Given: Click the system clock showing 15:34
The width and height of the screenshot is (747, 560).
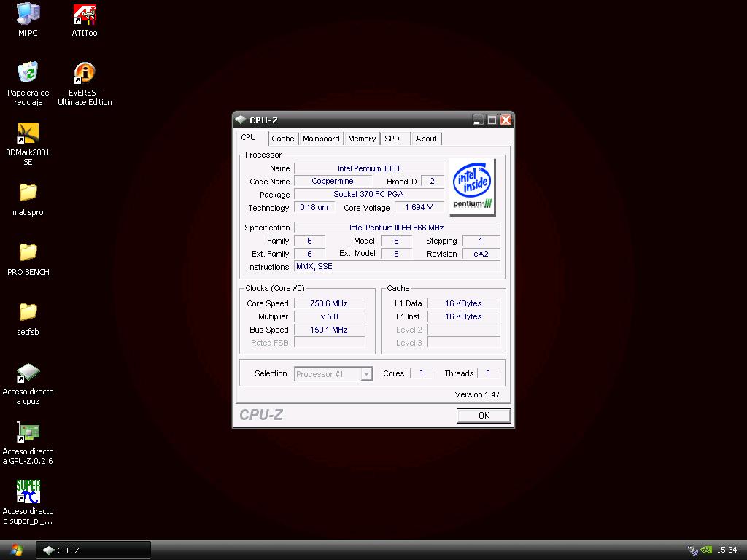Looking at the screenshot, I should (727, 551).
